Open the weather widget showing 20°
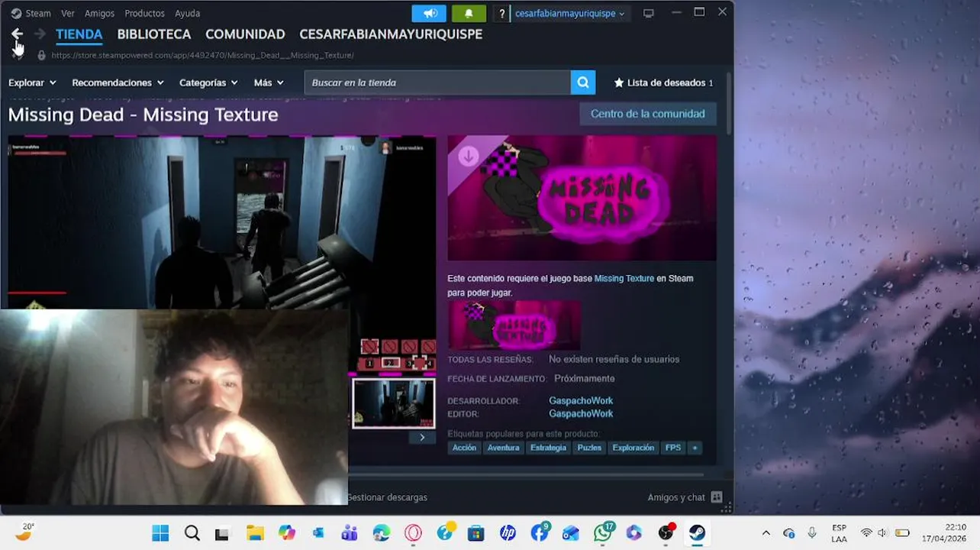This screenshot has width=980, height=550. coord(25,532)
